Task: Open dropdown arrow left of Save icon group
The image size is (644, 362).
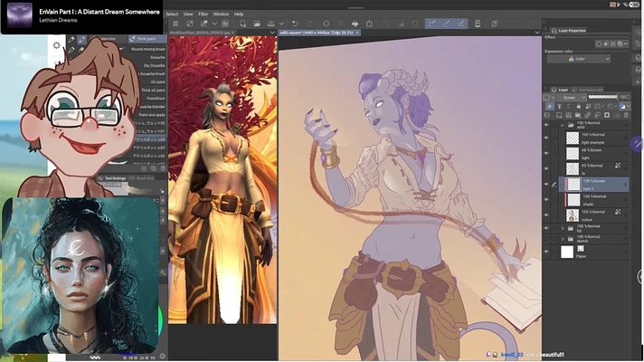Action: [214, 24]
